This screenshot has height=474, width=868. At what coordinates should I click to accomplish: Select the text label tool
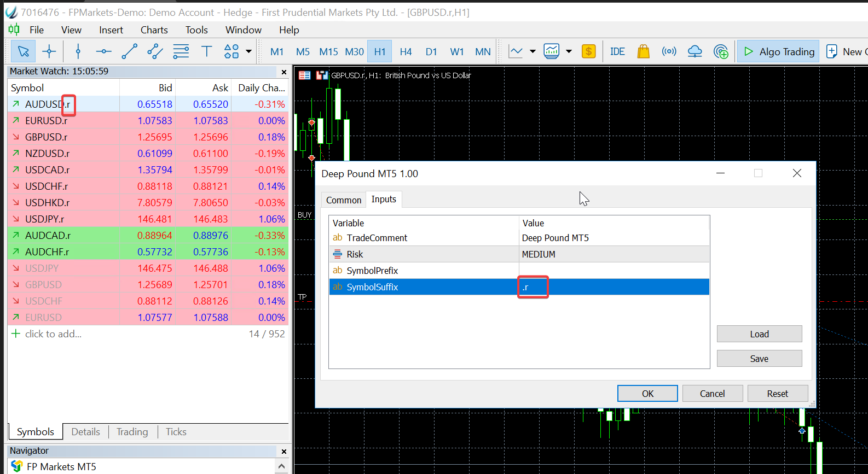(206, 51)
